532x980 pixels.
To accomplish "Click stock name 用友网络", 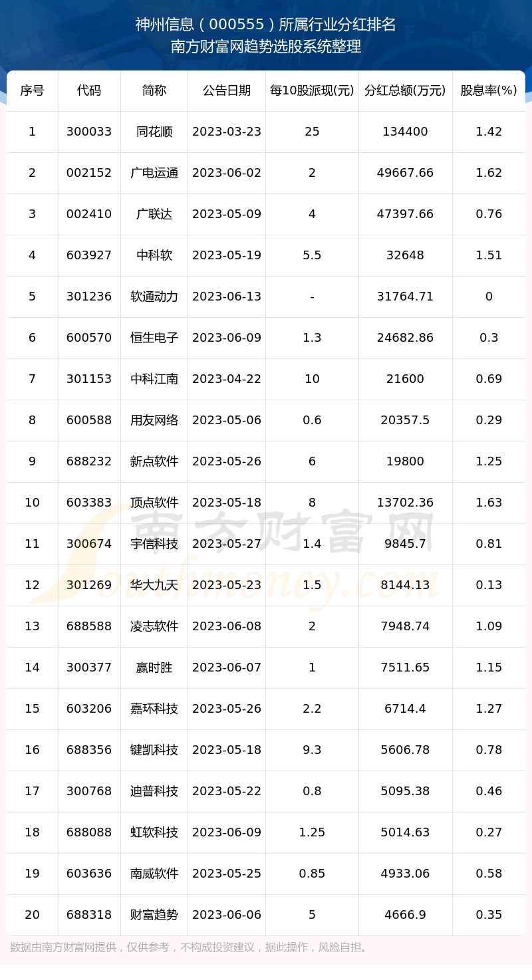I will (x=154, y=420).
